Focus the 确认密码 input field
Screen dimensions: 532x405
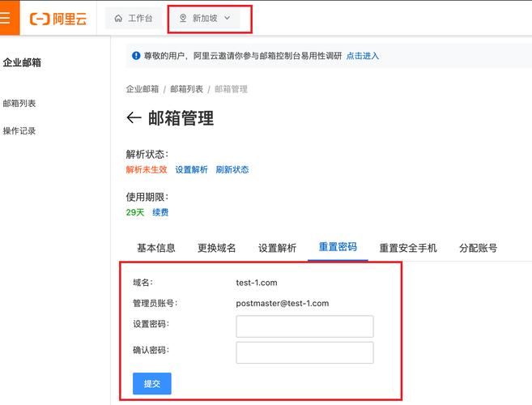tap(304, 352)
